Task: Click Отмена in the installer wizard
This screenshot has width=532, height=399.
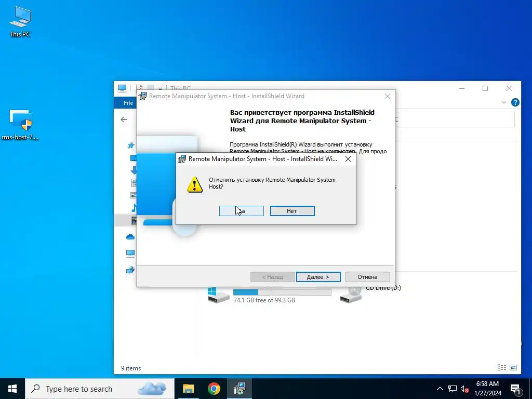Action: tap(367, 277)
